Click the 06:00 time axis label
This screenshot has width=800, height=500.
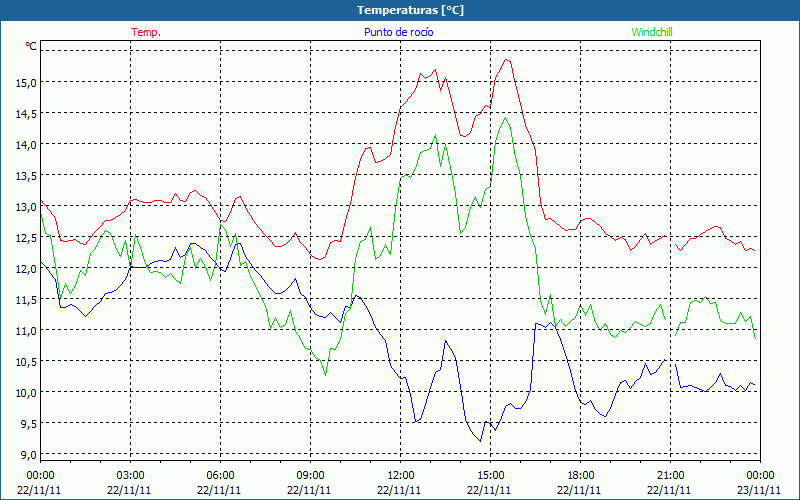click(x=220, y=476)
